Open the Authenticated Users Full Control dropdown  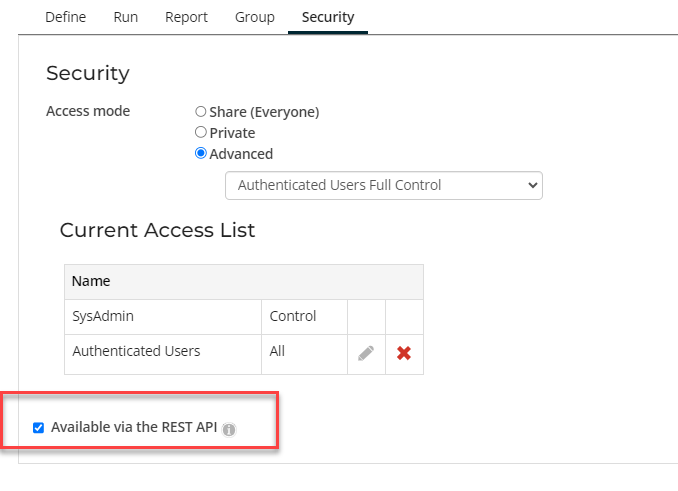[x=383, y=185]
